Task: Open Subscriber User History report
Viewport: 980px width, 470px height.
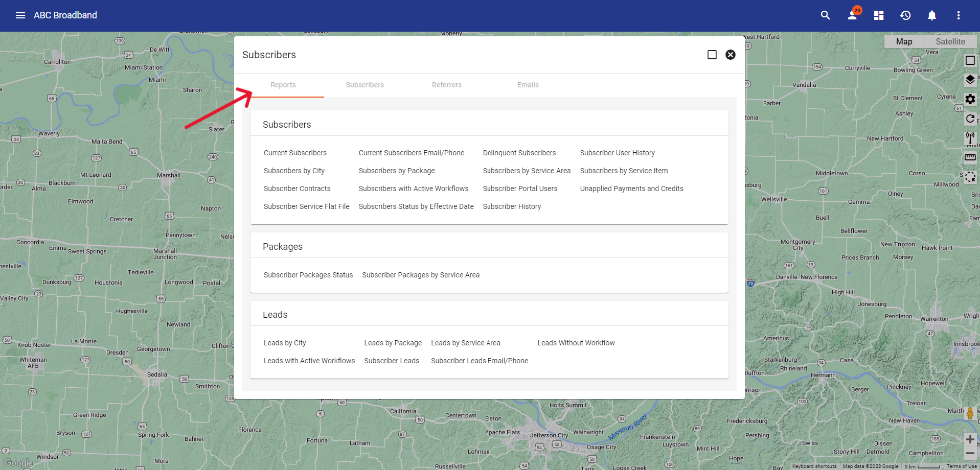Action: [x=618, y=153]
